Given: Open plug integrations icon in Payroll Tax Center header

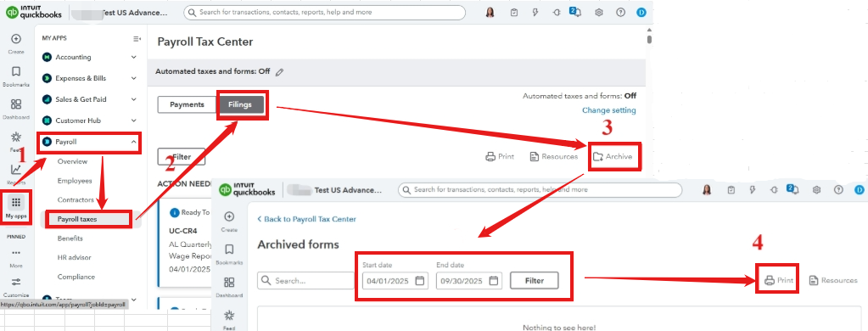Looking at the screenshot, I should [556, 12].
